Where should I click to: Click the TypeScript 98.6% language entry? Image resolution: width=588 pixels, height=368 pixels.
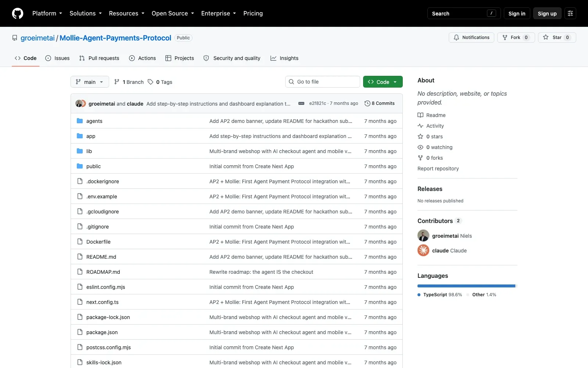click(x=440, y=295)
